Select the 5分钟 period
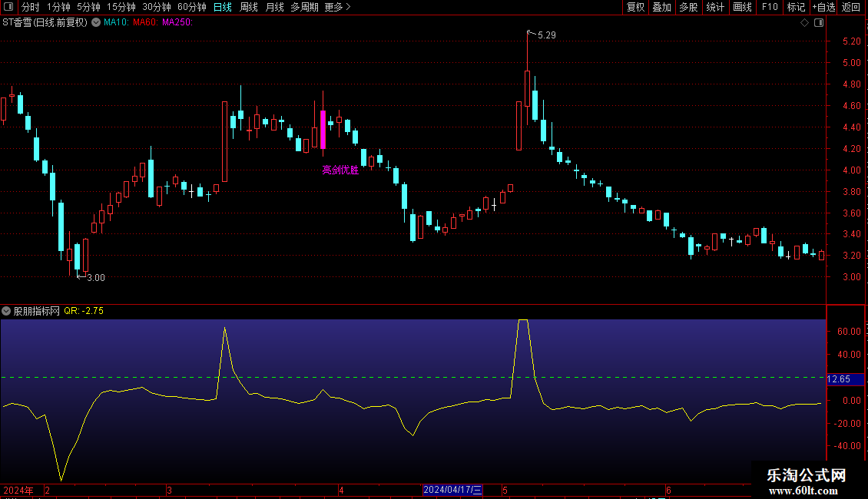 click(x=88, y=7)
